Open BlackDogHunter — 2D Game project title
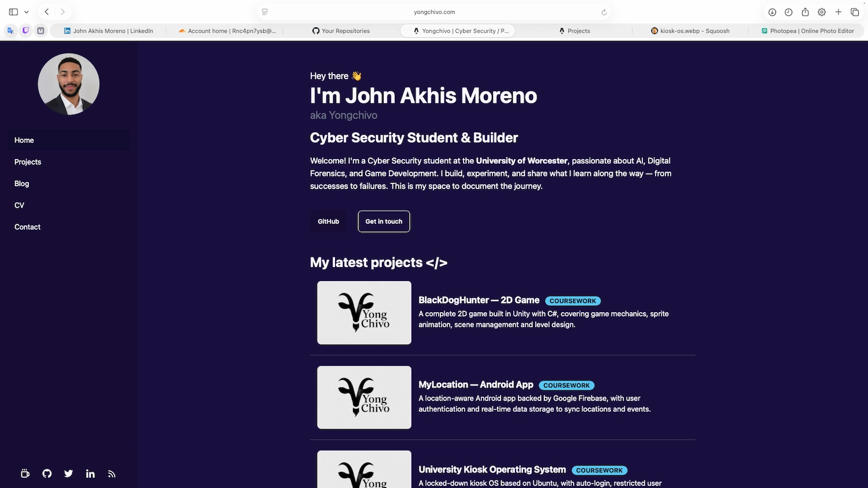Image resolution: width=868 pixels, height=488 pixels. (479, 300)
